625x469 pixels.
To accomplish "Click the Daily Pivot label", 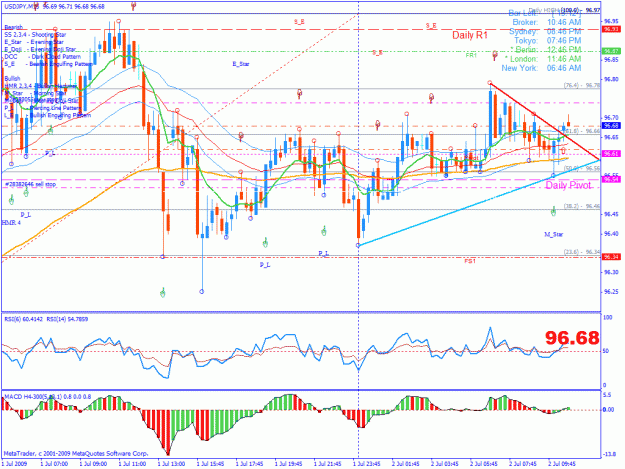I will pyautogui.click(x=568, y=185).
